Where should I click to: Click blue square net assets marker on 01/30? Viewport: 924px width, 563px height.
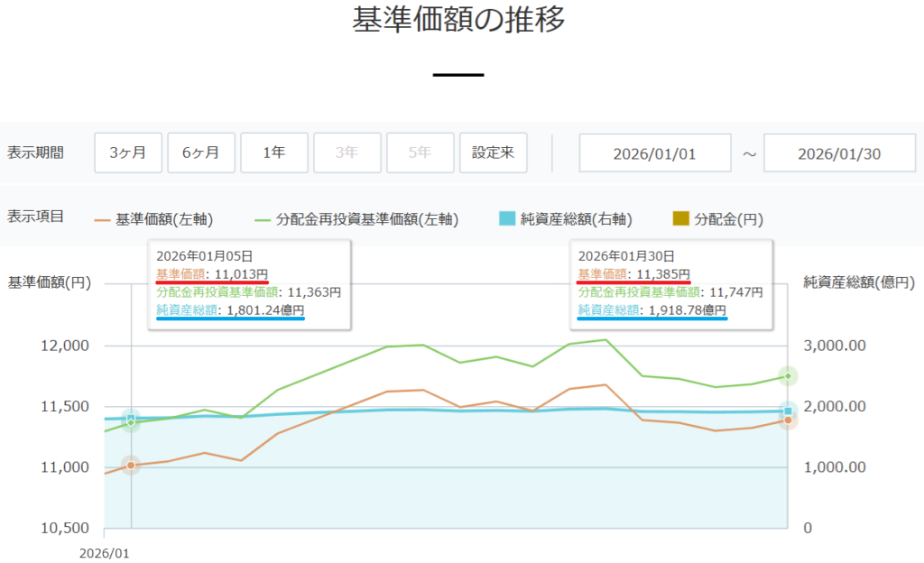788,411
